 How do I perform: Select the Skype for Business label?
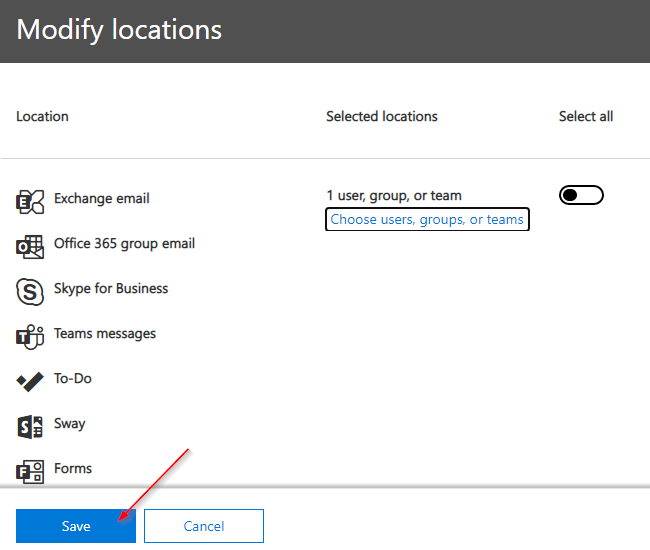(x=111, y=288)
